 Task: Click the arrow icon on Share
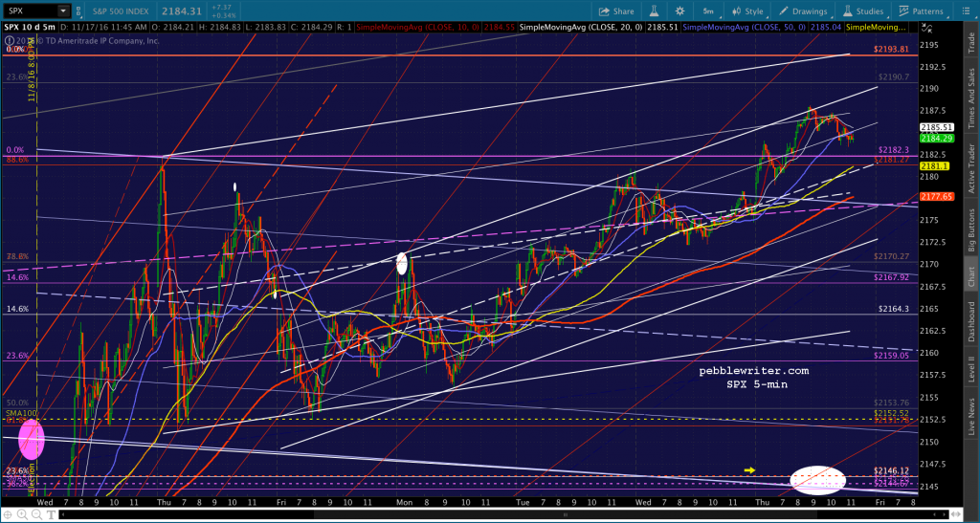coord(604,11)
